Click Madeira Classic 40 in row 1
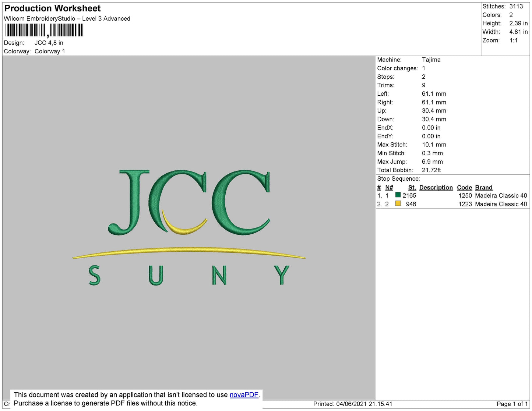This screenshot has width=532, height=411. point(501,195)
